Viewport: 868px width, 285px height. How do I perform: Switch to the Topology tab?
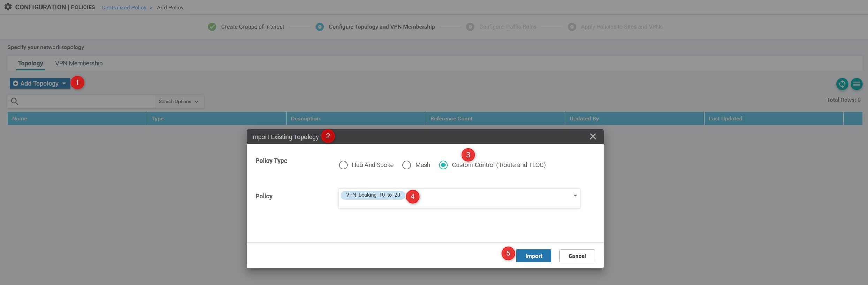30,63
